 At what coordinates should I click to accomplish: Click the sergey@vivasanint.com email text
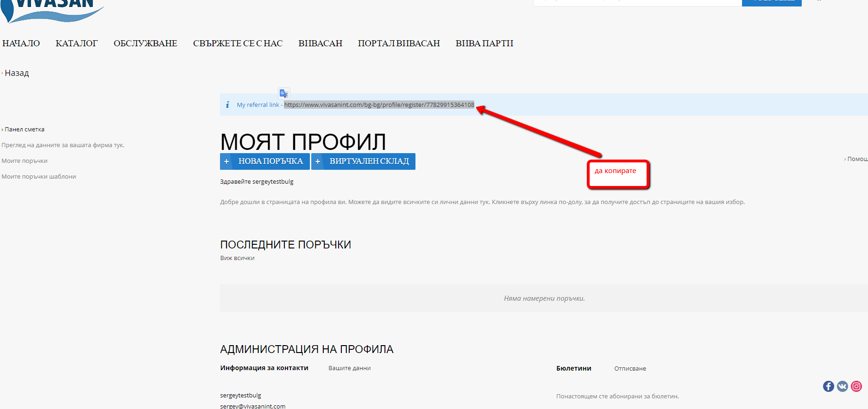(253, 406)
